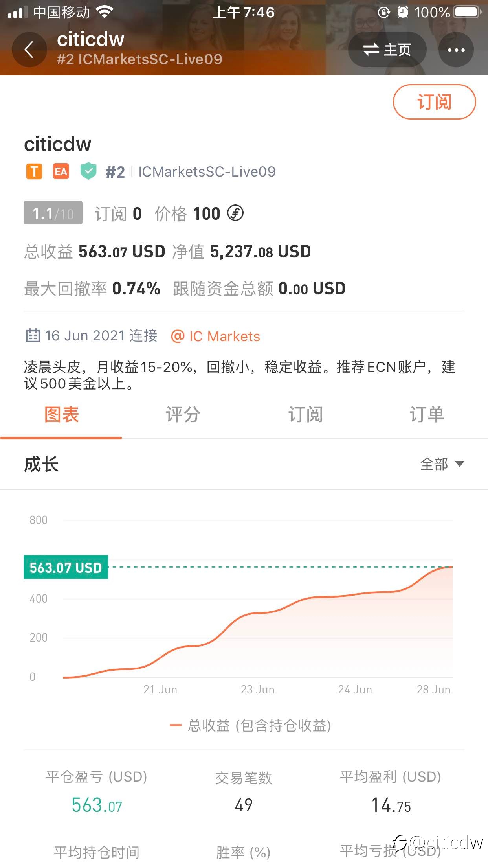Tap the 1.1/10 rating badge

click(53, 213)
